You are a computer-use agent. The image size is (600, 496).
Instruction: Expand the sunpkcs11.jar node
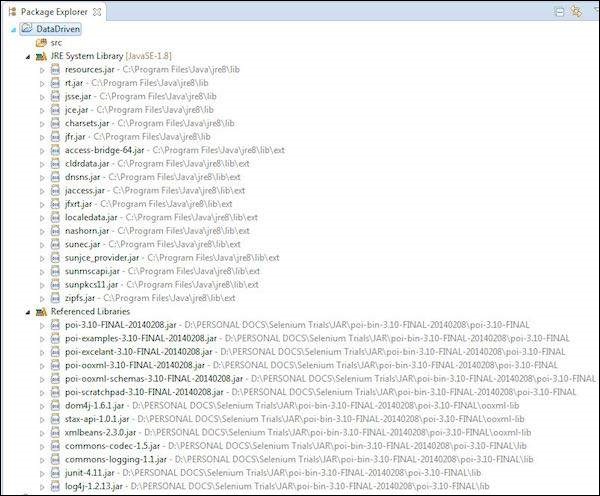[x=42, y=286]
